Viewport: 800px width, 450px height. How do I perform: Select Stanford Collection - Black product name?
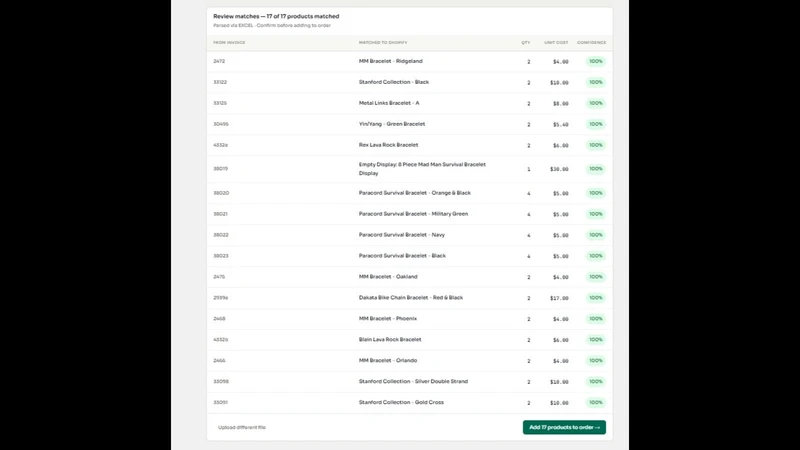coord(393,82)
